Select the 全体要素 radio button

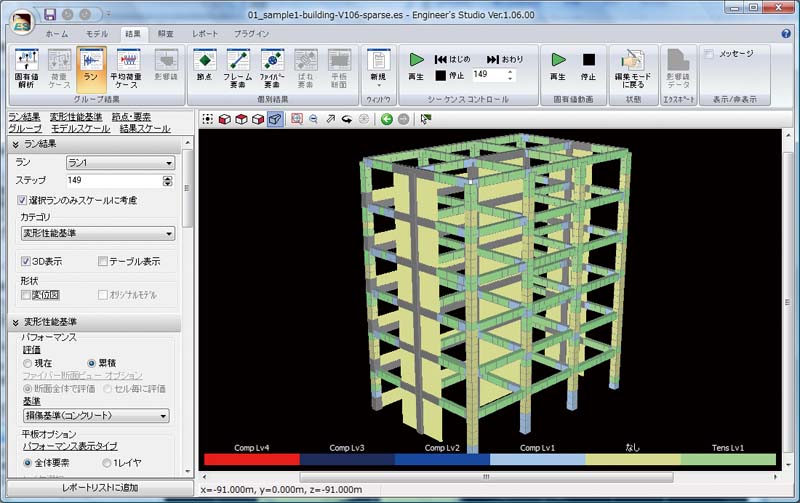pos(28,463)
